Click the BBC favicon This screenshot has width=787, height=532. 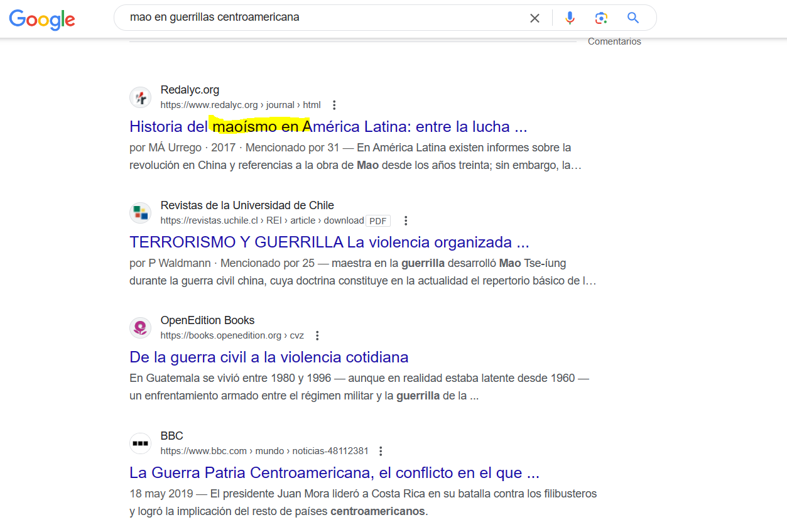click(141, 443)
